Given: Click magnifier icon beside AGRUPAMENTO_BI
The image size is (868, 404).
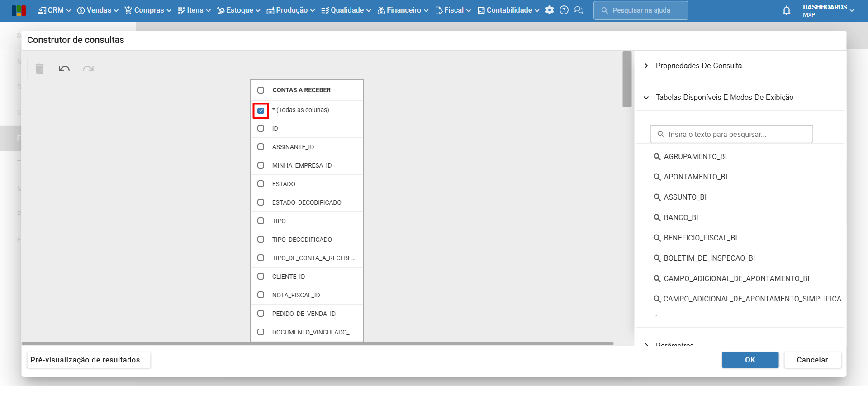Looking at the screenshot, I should 657,156.
